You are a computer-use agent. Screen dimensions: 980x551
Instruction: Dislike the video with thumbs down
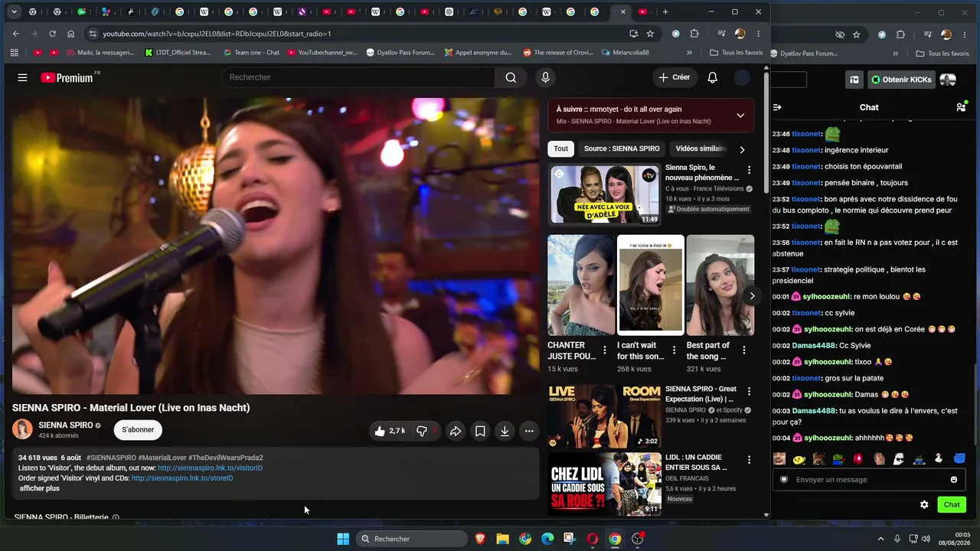tap(423, 432)
